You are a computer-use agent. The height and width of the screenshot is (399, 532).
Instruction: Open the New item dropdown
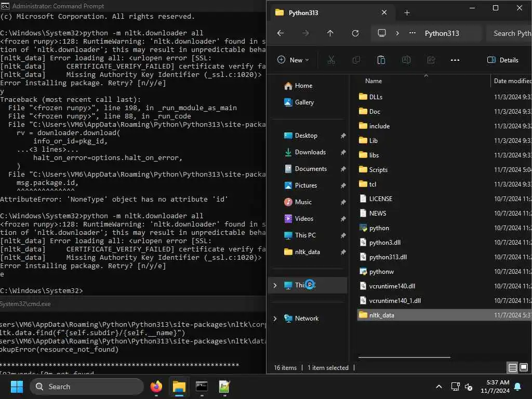pos(293,60)
